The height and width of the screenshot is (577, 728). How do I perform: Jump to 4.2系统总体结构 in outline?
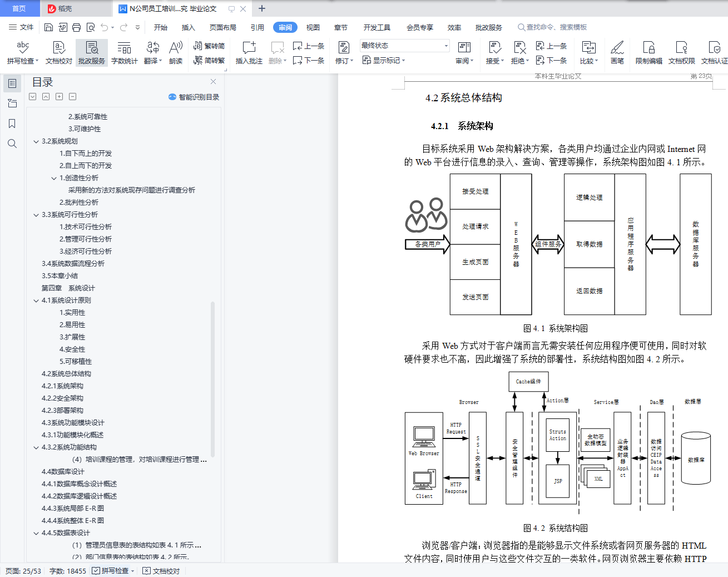[66, 374]
